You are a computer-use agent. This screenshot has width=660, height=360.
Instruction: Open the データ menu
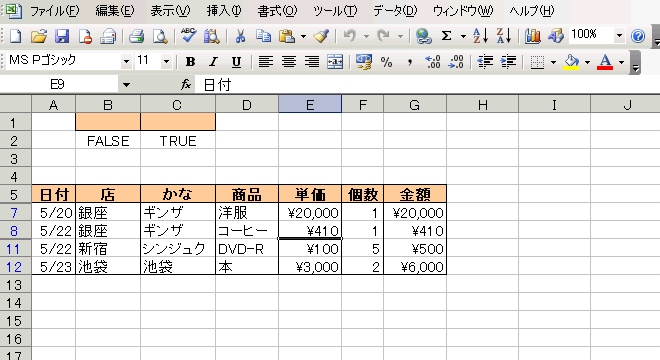click(395, 11)
